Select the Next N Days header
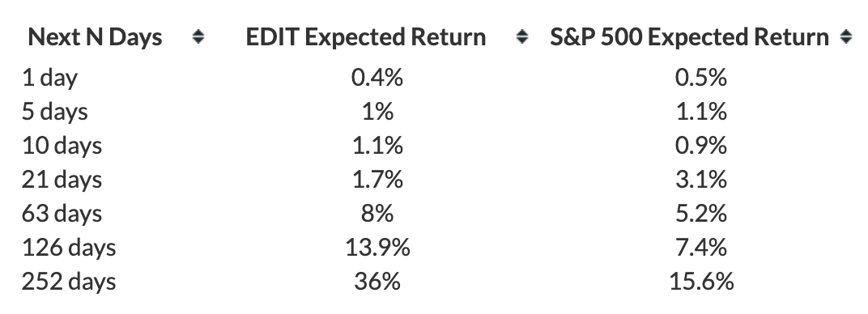This screenshot has width=868, height=314. [95, 37]
